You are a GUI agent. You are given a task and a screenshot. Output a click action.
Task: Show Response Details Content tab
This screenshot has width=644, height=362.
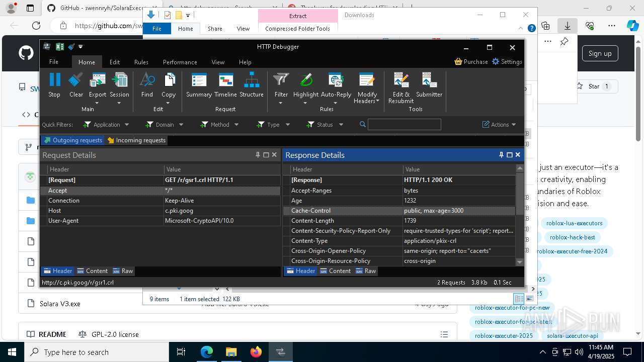tap(336, 271)
